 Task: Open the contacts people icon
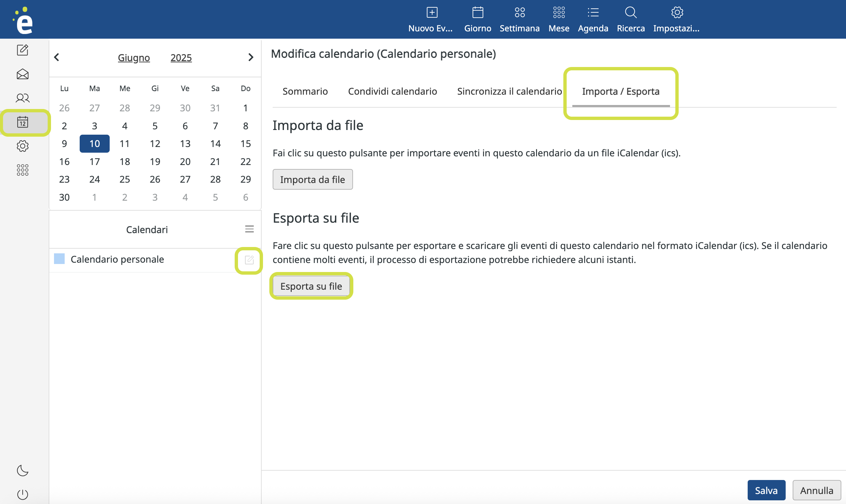pyautogui.click(x=22, y=98)
